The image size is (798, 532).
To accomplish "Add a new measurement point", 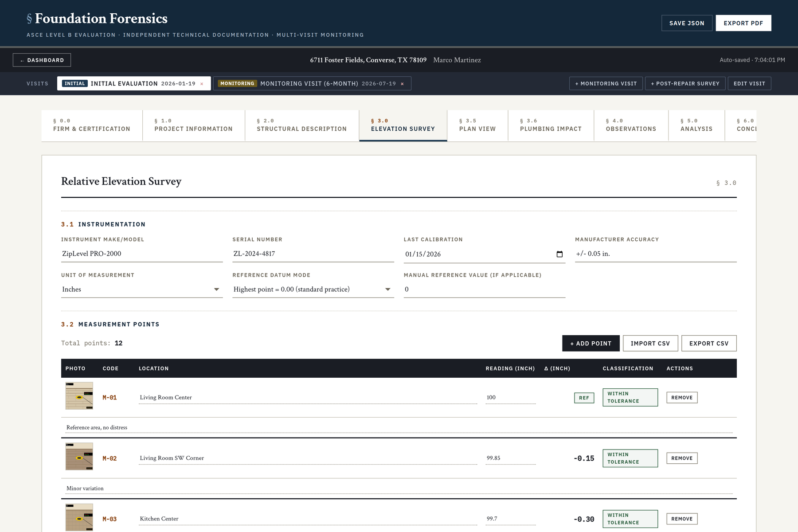I will coord(591,343).
